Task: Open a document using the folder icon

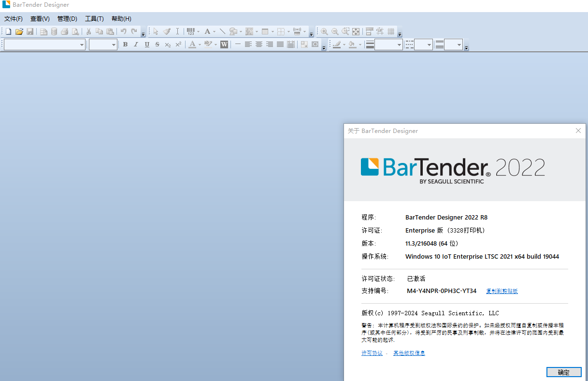Action: click(x=19, y=31)
